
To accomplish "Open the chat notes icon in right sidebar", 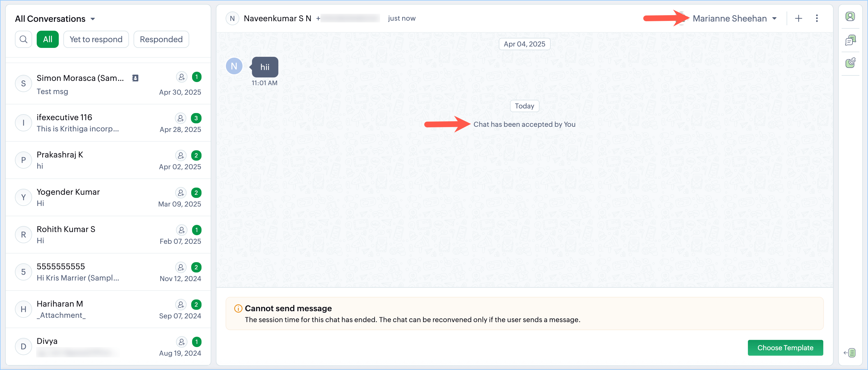I will click(x=850, y=40).
